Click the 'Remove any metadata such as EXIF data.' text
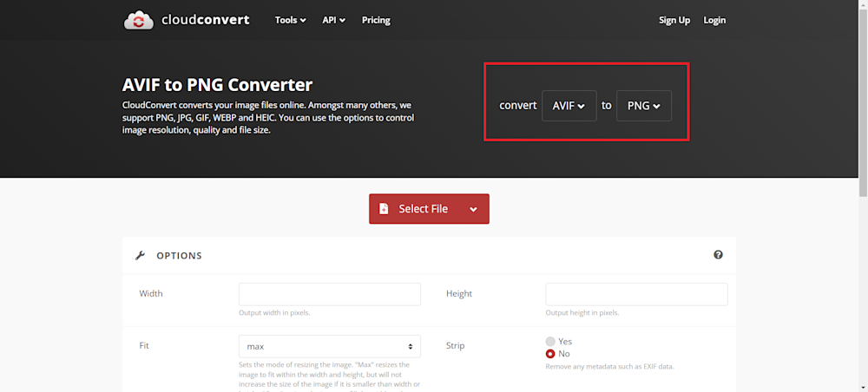Image resolution: width=868 pixels, height=392 pixels. (x=609, y=367)
